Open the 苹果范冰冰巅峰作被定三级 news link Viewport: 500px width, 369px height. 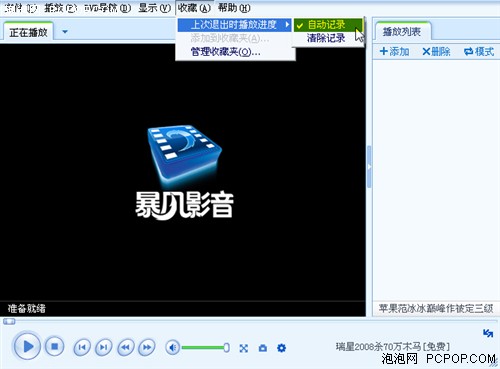click(436, 309)
